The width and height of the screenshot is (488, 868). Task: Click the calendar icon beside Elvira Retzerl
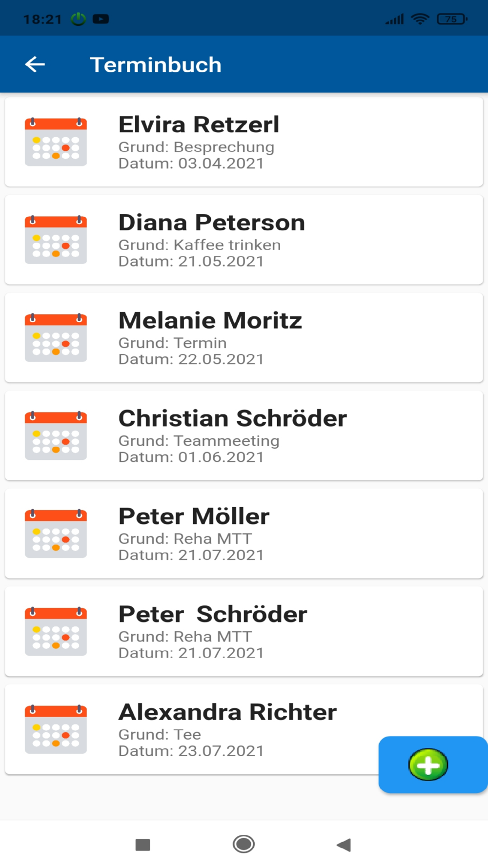click(x=56, y=142)
